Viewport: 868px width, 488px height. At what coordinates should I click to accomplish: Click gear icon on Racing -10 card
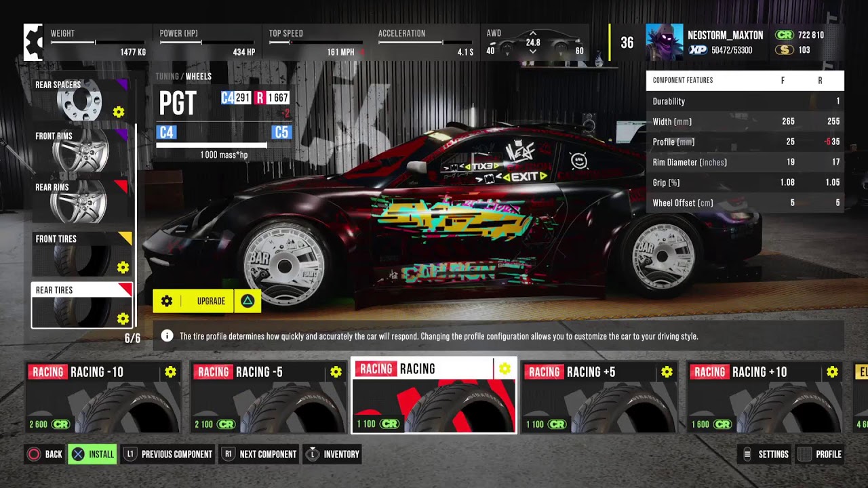coord(170,372)
